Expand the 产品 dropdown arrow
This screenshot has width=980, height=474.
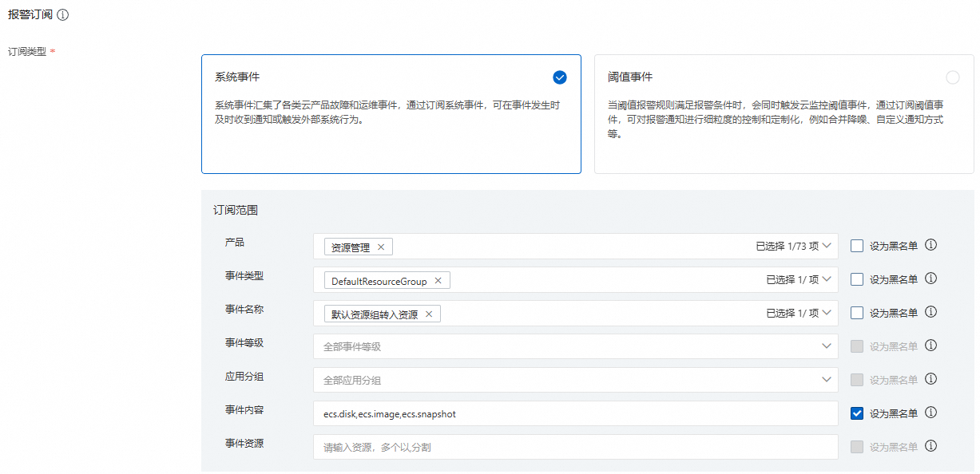pos(827,246)
